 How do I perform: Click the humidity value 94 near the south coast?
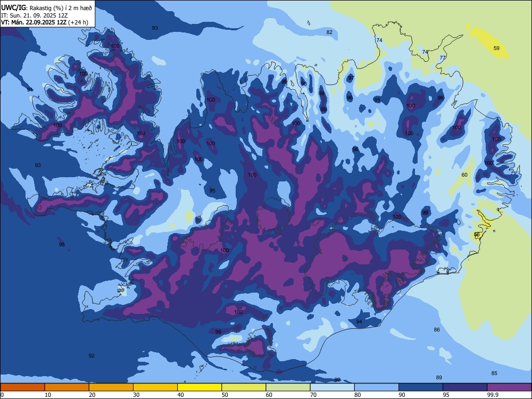[x=359, y=322]
